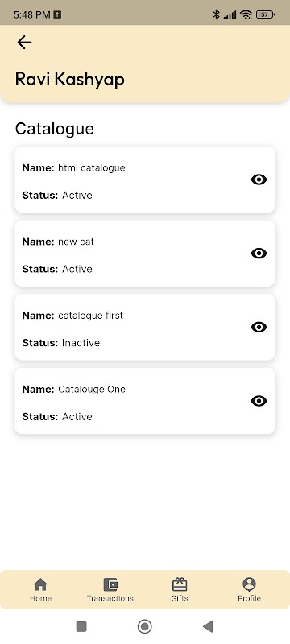Screen dimensions: 290x644
Task: Select the catalogue first card
Action: (x=145, y=327)
